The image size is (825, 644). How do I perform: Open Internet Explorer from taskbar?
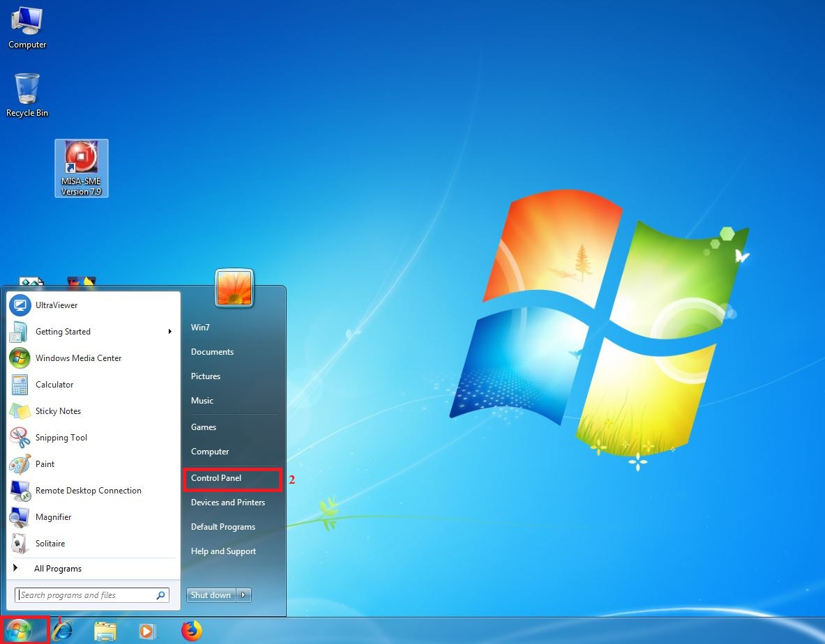(x=62, y=630)
